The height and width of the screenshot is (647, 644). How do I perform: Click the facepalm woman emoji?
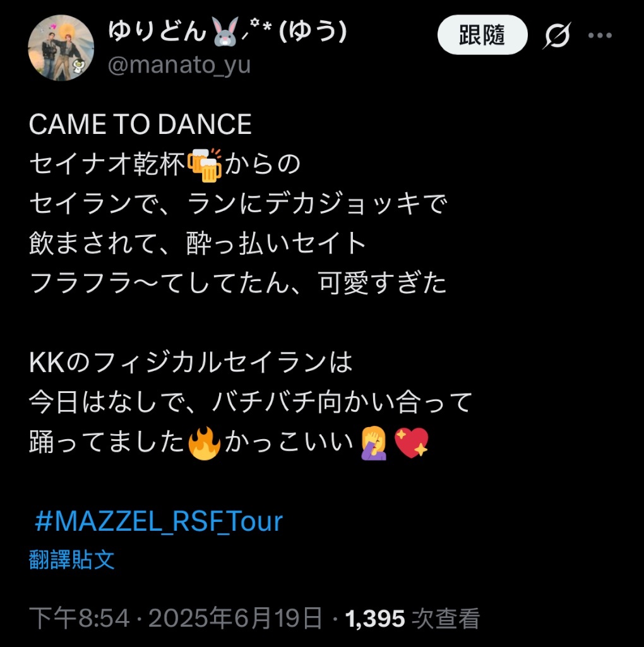click(374, 443)
